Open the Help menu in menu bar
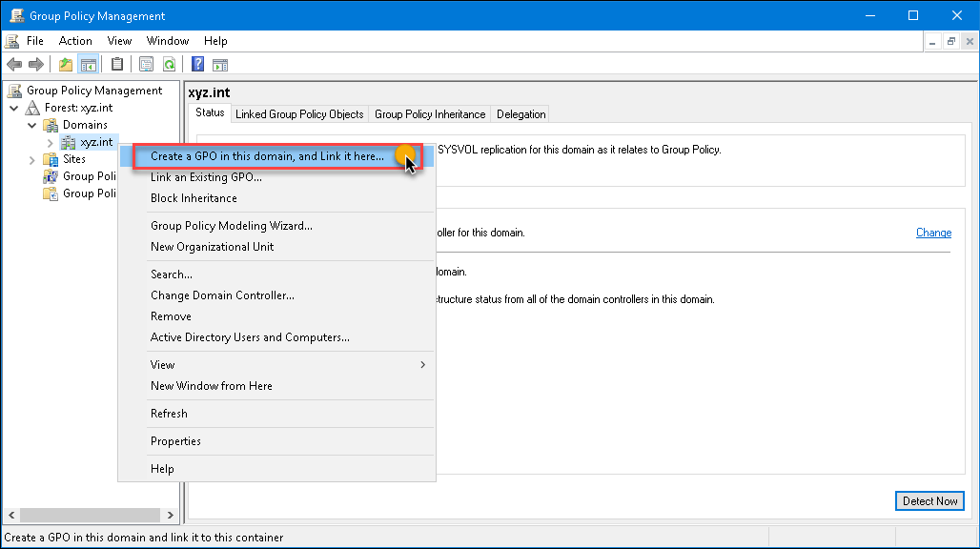 [215, 41]
